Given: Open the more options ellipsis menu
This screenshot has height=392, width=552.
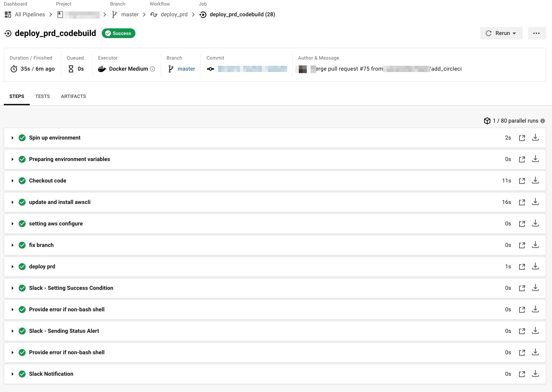Looking at the screenshot, I should (x=536, y=33).
